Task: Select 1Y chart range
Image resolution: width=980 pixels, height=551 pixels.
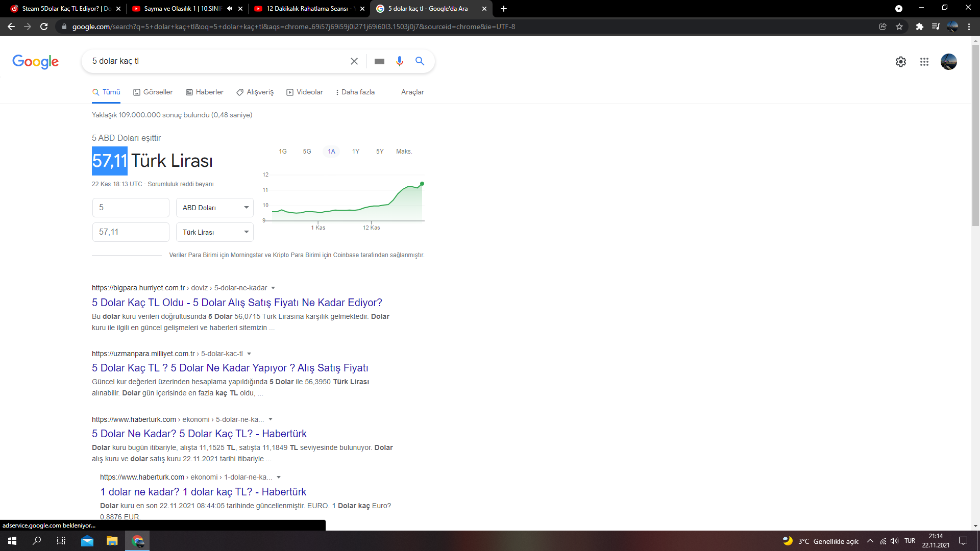Action: tap(356, 152)
